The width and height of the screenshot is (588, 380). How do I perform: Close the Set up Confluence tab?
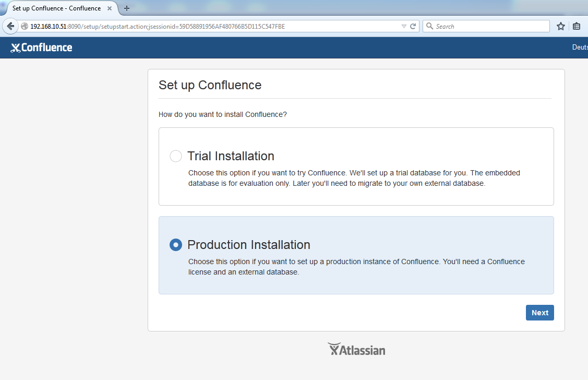coord(110,8)
